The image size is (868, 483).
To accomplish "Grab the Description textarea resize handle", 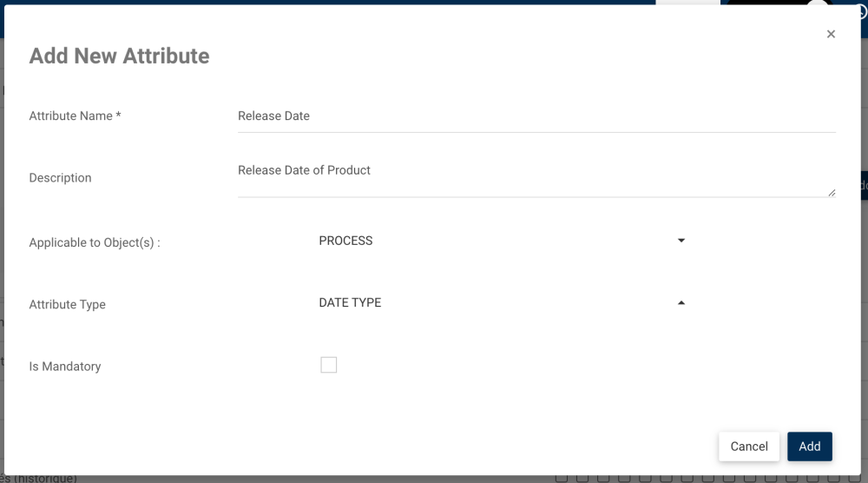I will [x=831, y=192].
